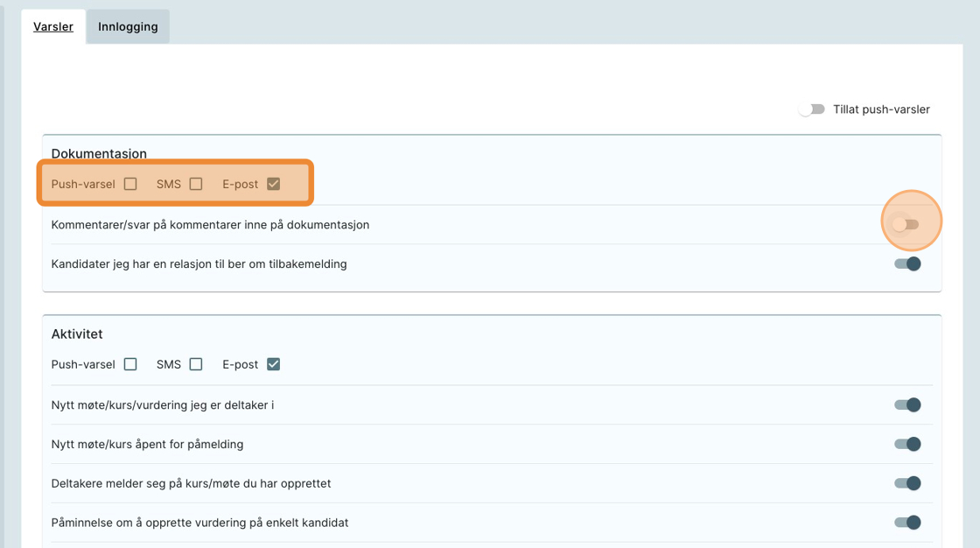Check Push-varsel box under Dokumentasjon
The height and width of the screenshot is (548, 980).
coord(130,184)
